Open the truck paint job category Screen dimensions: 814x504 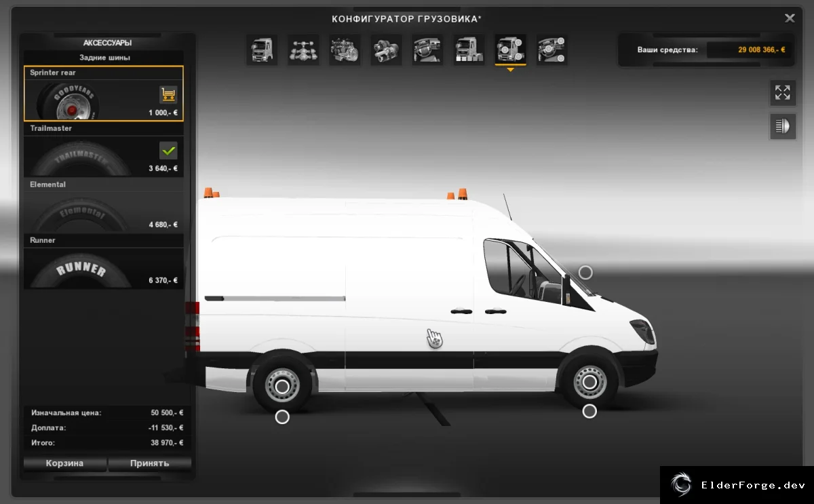(469, 50)
